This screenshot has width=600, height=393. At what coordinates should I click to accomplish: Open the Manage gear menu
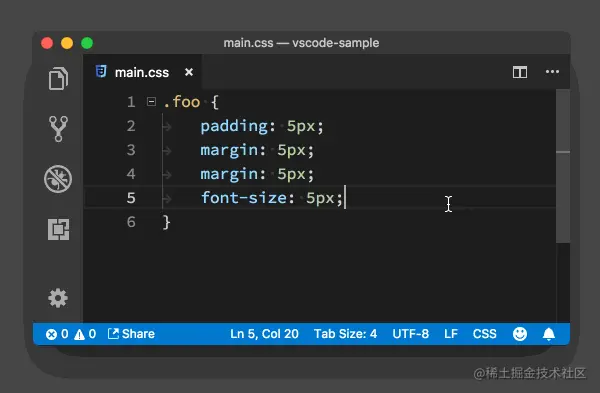pos(58,298)
